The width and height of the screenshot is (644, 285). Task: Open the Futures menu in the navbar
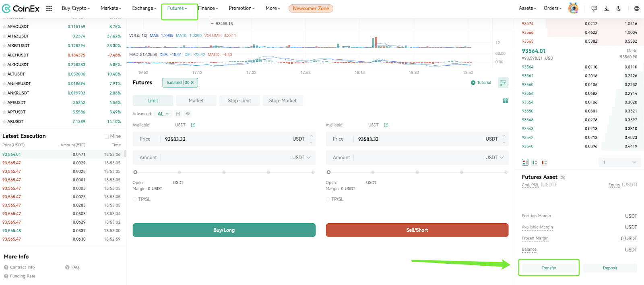pos(177,8)
